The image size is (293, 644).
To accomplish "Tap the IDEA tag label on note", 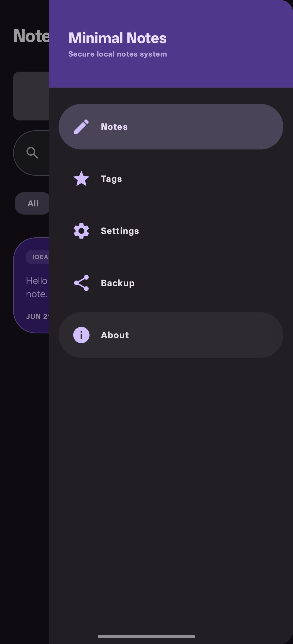I will [38, 257].
